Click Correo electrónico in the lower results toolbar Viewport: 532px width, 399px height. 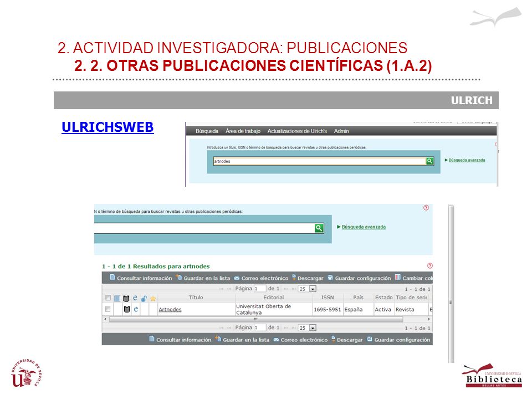pos(300,339)
